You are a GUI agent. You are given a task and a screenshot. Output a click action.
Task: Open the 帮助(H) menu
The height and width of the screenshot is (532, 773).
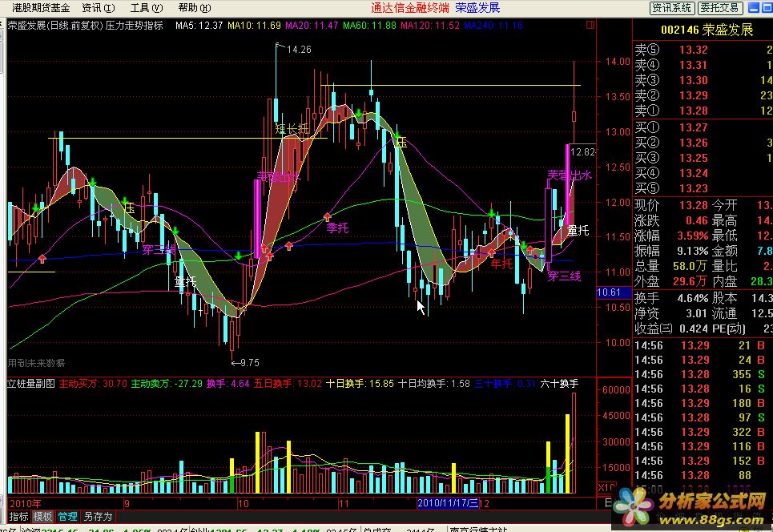pos(194,8)
